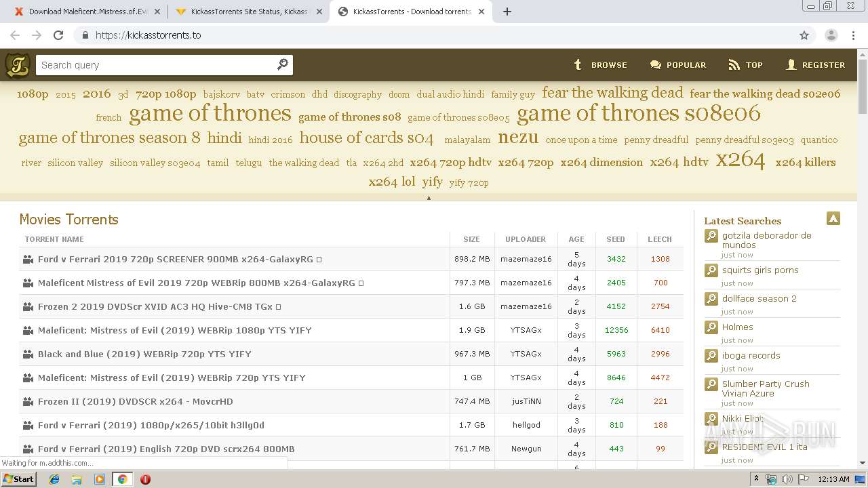The image size is (868, 488).
Task: Click search icon beside Slumber Party Crush
Action: tap(711, 384)
